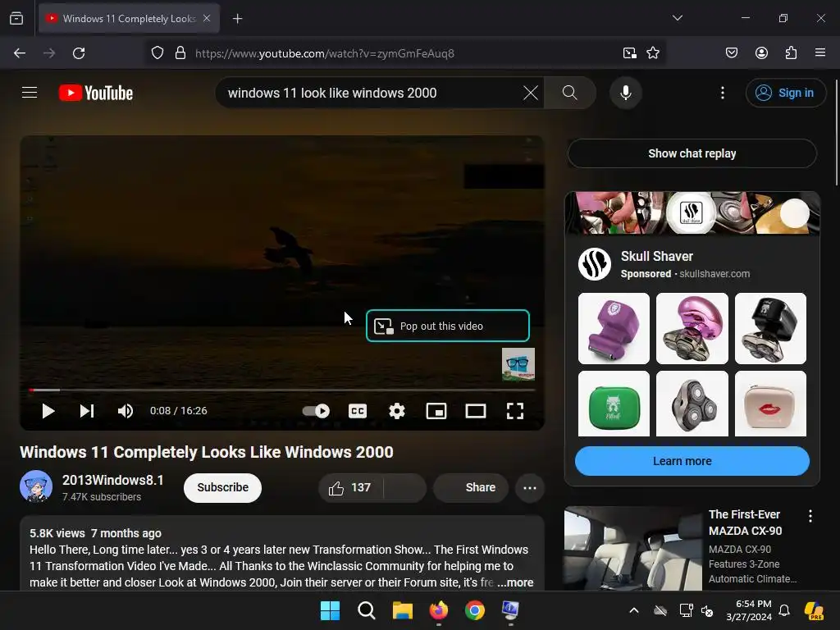
Task: List all tabs dropdown arrow
Action: coord(678,18)
